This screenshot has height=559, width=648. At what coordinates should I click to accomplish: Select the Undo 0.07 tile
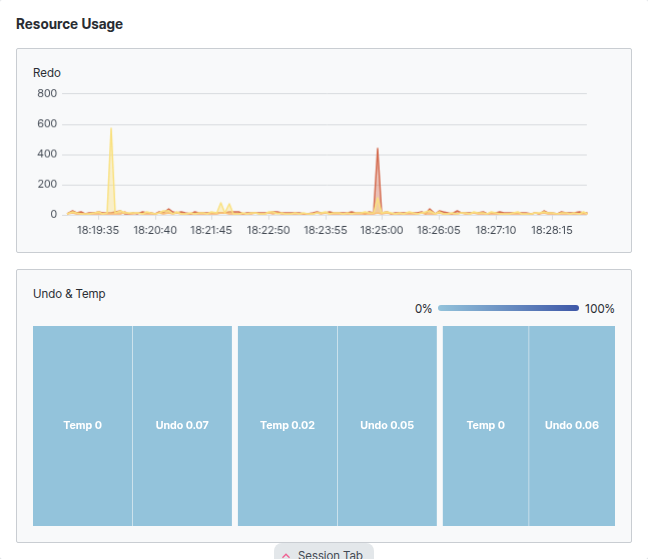click(x=182, y=426)
